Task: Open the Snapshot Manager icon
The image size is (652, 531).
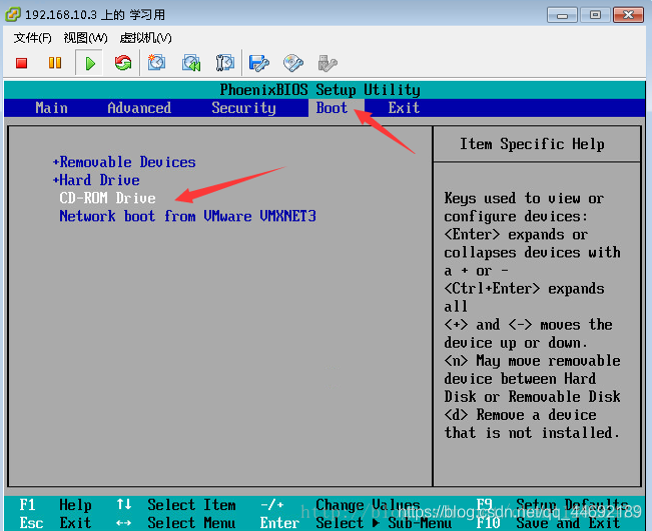Action: click(225, 63)
